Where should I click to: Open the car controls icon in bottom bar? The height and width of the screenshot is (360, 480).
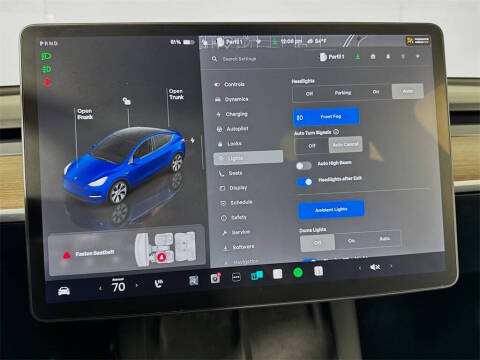pos(64,291)
